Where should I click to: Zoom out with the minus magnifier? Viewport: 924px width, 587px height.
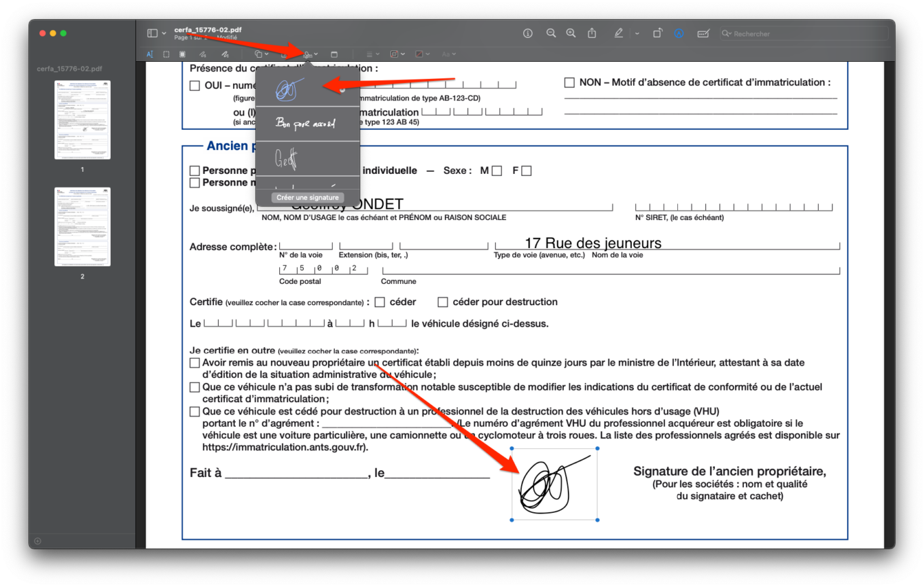[551, 33]
